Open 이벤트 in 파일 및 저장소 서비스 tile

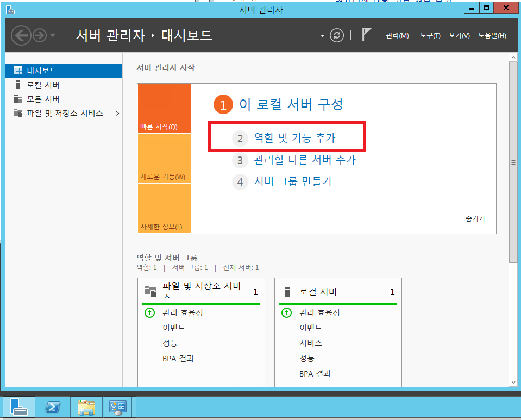click(x=174, y=328)
